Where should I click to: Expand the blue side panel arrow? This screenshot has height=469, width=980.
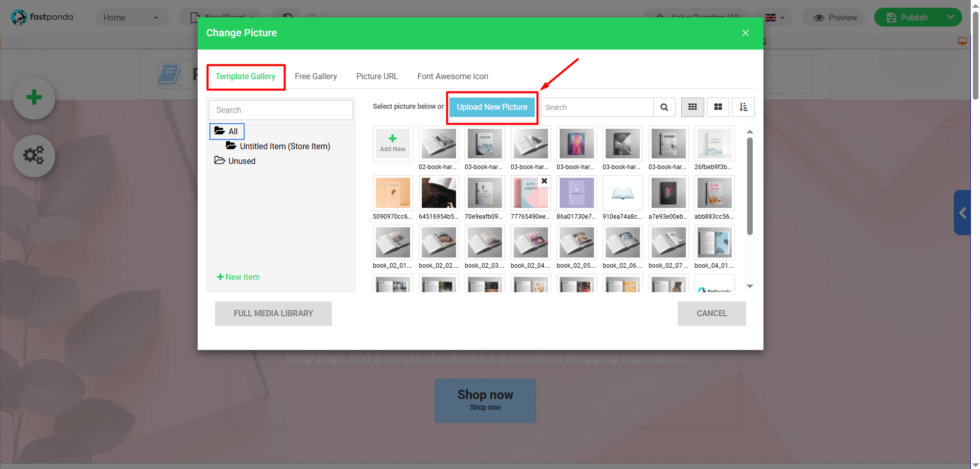click(x=963, y=213)
